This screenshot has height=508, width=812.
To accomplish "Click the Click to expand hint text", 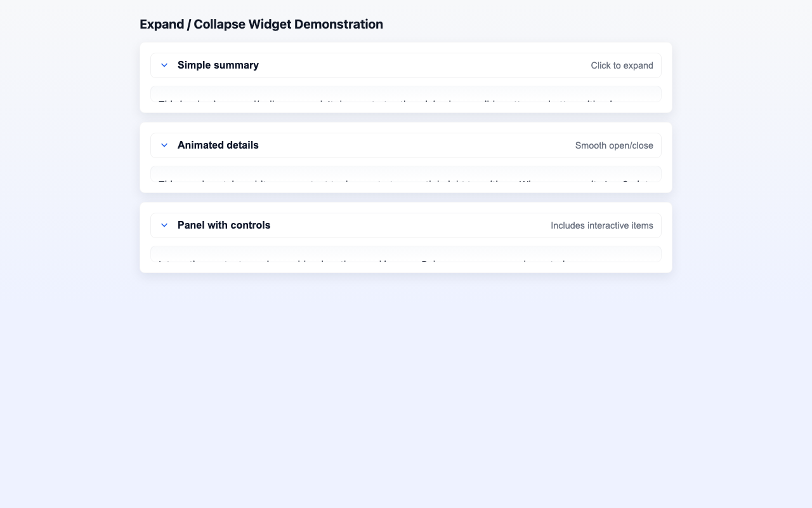I will [622, 65].
